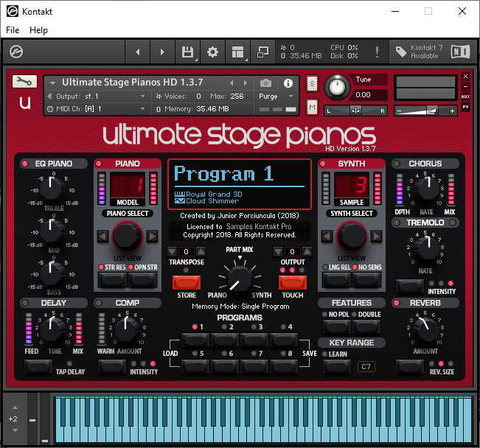Open the instrument name dropdown arrow
The width and height of the screenshot is (480, 448).
point(52,83)
